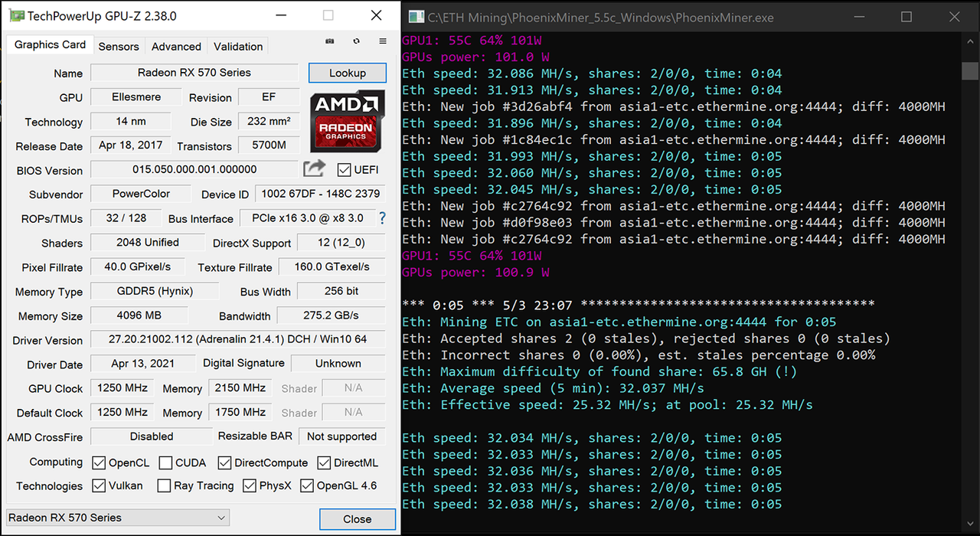
Task: Toggle DirectCompute checkbox
Action: (x=224, y=462)
